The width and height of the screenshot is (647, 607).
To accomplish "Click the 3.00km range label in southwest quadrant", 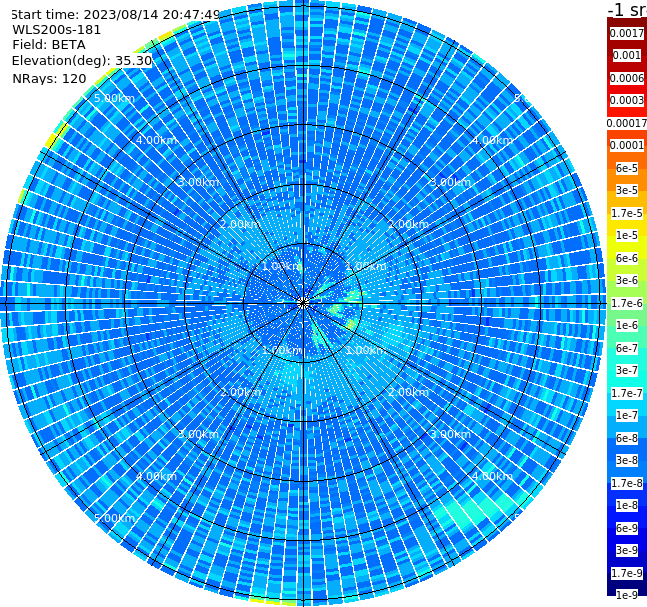I will (x=198, y=434).
